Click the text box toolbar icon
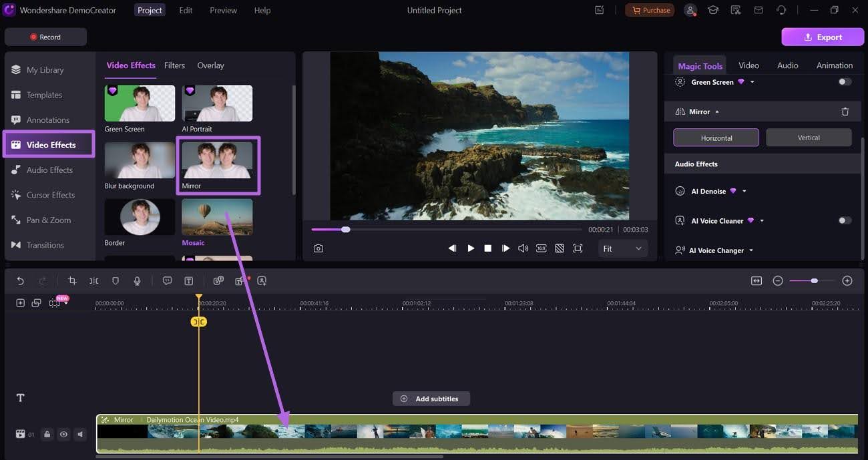Image resolution: width=868 pixels, height=460 pixels. 189,281
